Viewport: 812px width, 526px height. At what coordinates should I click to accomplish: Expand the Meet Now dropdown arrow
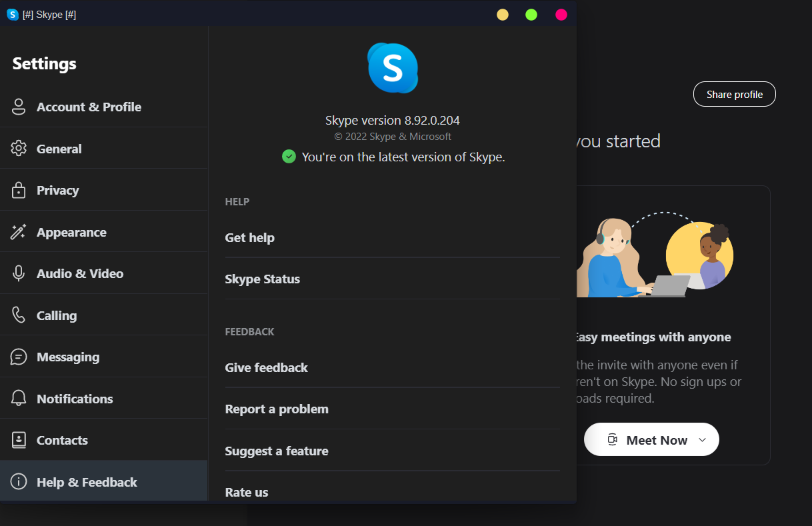pos(702,440)
